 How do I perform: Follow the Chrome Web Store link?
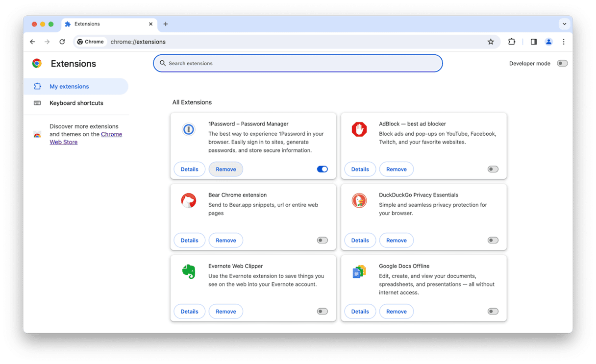tap(111, 134)
